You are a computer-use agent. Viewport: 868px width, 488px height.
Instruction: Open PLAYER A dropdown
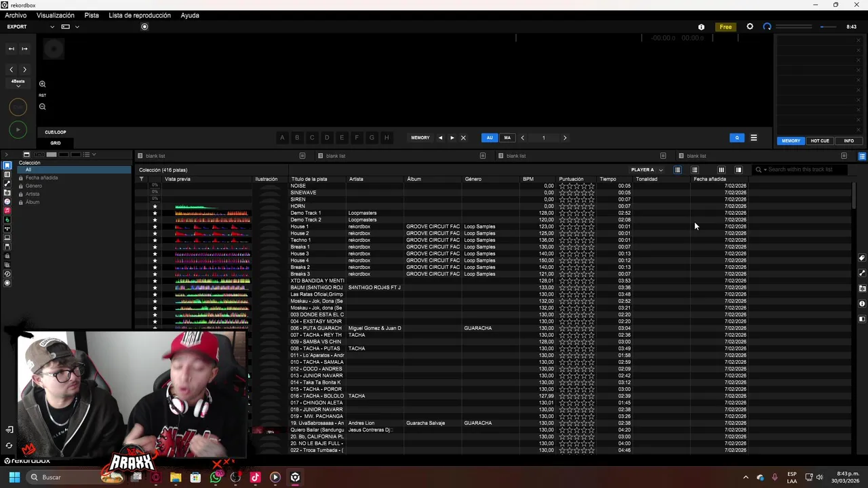pyautogui.click(x=647, y=170)
